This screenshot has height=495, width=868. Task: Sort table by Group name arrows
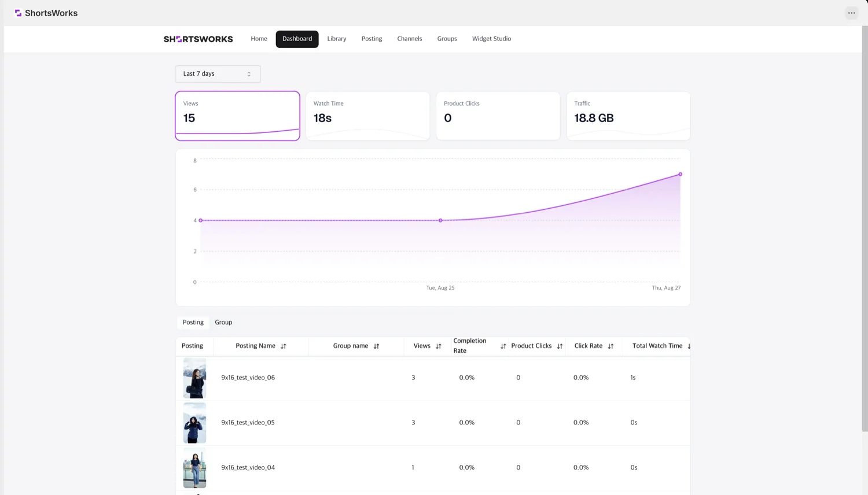click(x=376, y=346)
